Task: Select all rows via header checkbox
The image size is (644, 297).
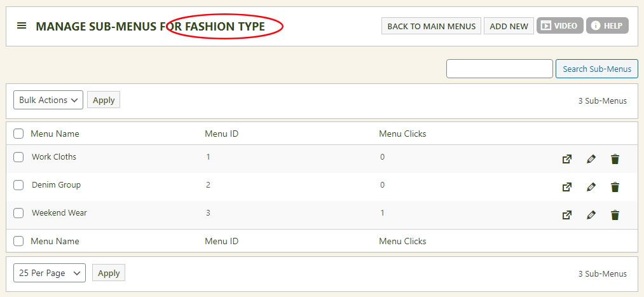Action: 19,134
